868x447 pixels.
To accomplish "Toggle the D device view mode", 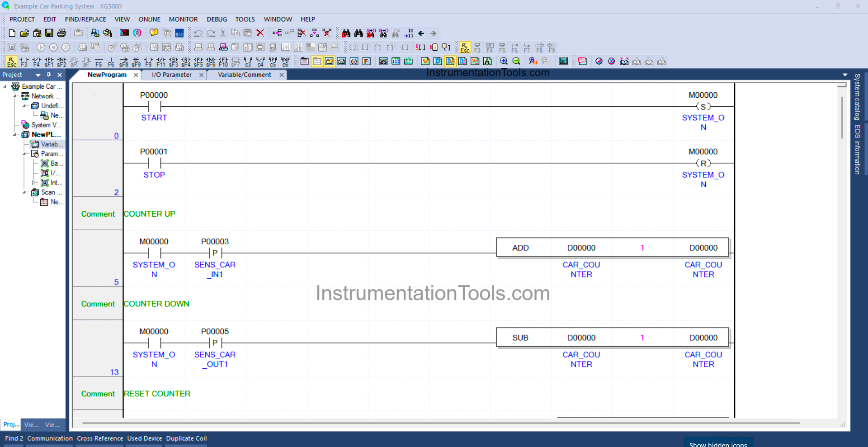I will coord(438,61).
